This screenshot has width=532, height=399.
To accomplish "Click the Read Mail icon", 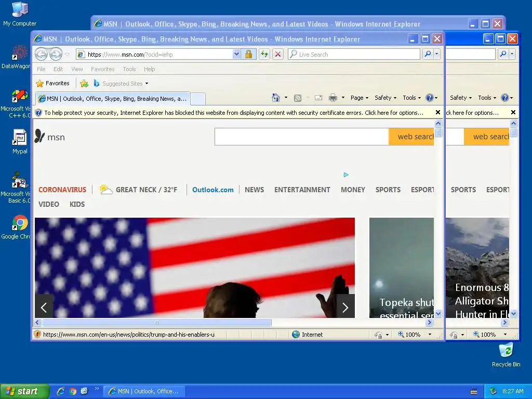I will coord(318,98).
